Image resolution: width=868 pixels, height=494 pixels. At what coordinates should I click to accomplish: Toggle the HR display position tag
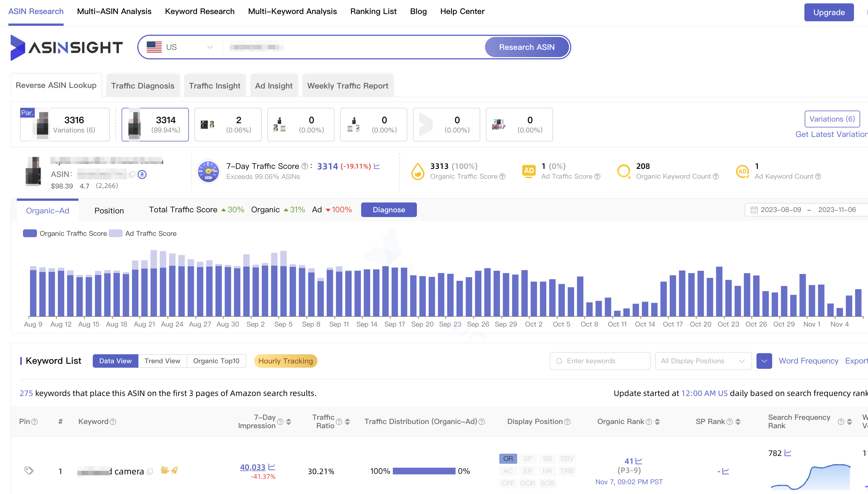pos(547,471)
